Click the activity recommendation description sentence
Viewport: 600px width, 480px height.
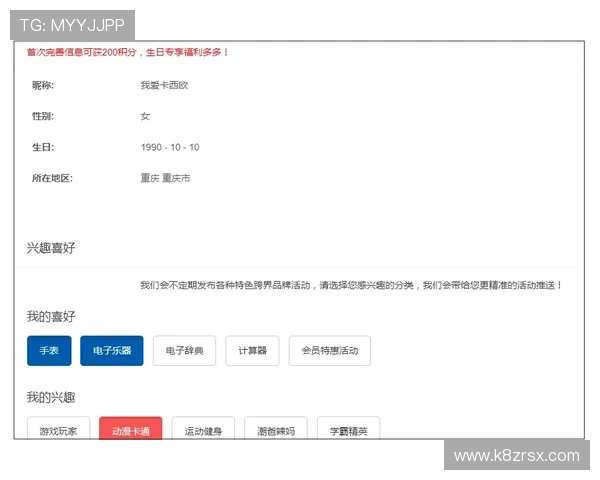point(351,285)
